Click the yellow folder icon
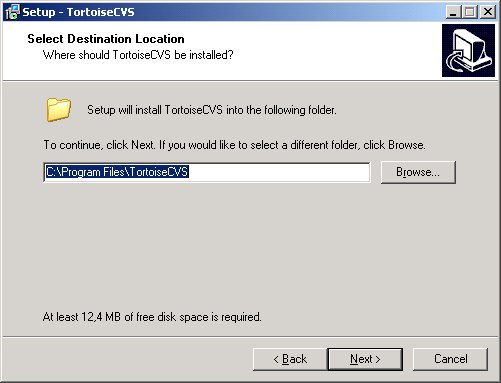The width and height of the screenshot is (501, 383). coord(59,110)
